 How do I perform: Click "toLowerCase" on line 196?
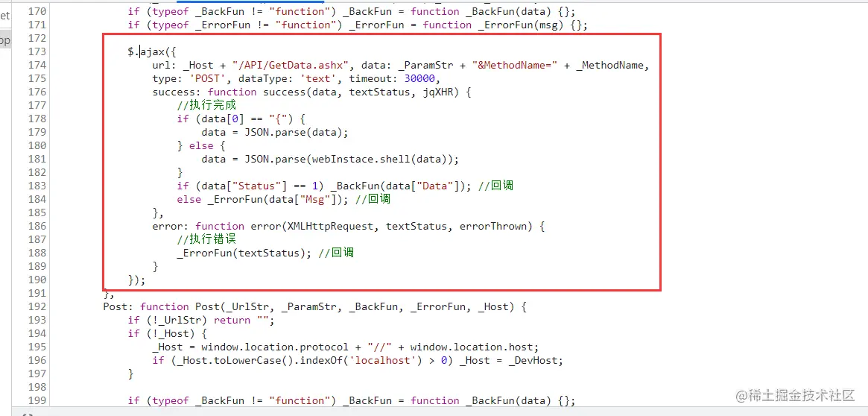tap(247, 361)
